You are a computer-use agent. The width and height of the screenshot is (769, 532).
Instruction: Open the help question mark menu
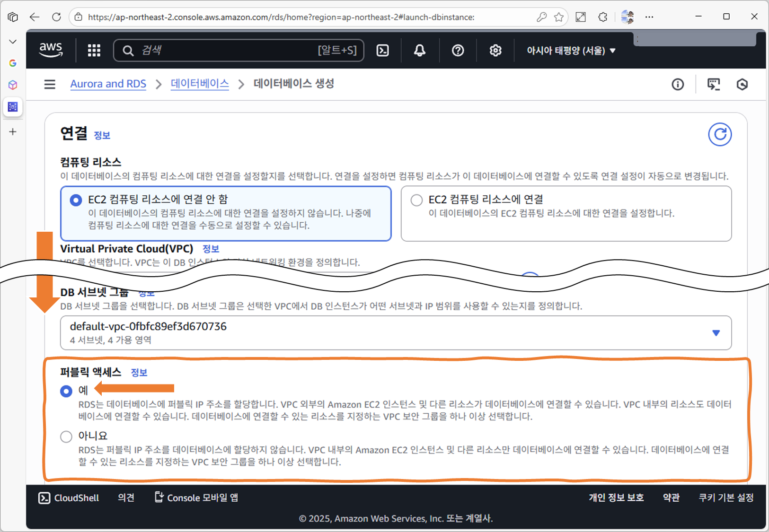point(458,50)
